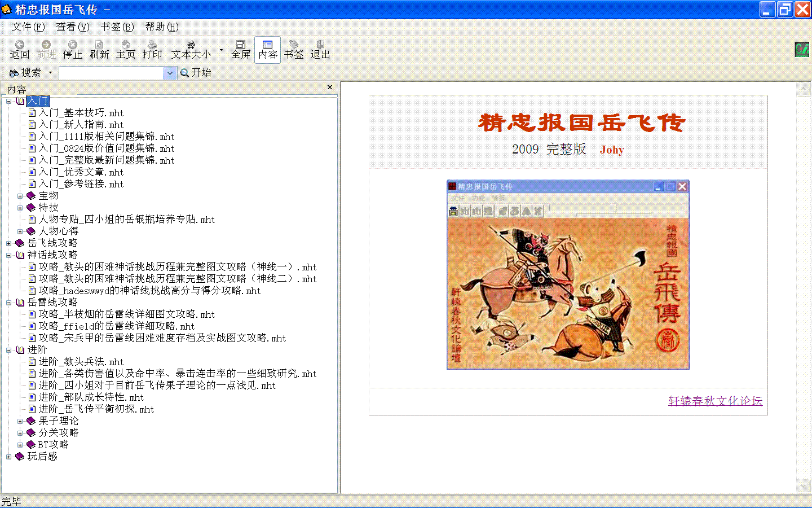The width and height of the screenshot is (812, 508).
Task: Collapse the 神话线攻略 tree node
Action: 9,255
